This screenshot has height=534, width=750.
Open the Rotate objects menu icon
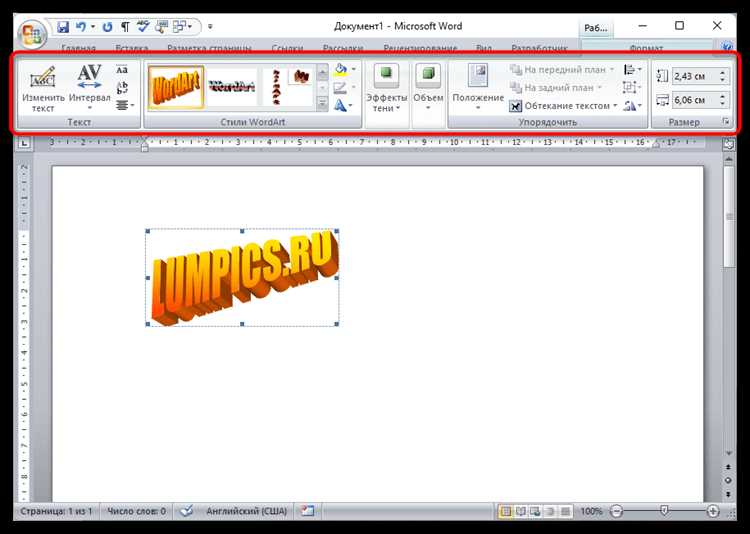pos(632,106)
